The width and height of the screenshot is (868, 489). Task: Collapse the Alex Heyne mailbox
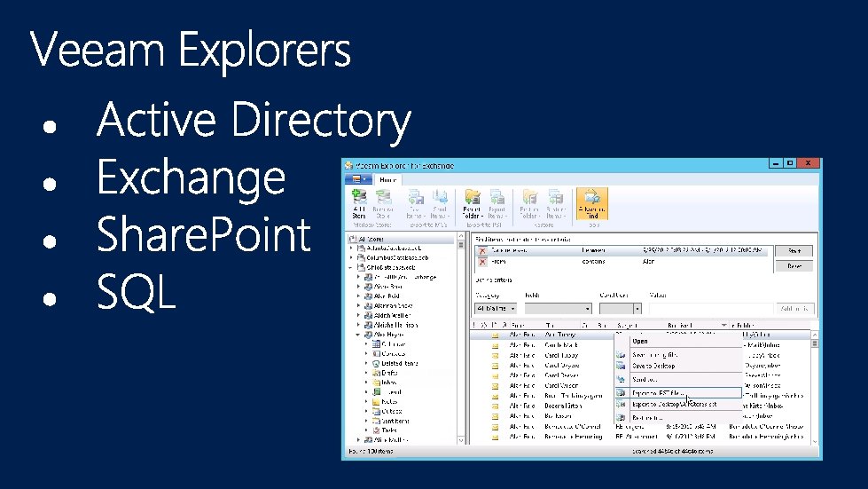(x=358, y=335)
